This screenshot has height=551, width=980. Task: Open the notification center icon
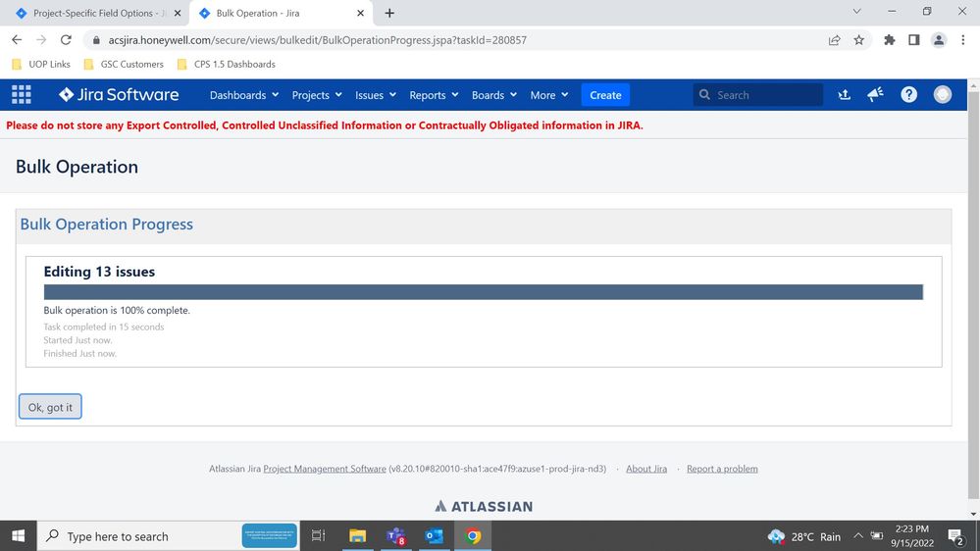coord(955,536)
